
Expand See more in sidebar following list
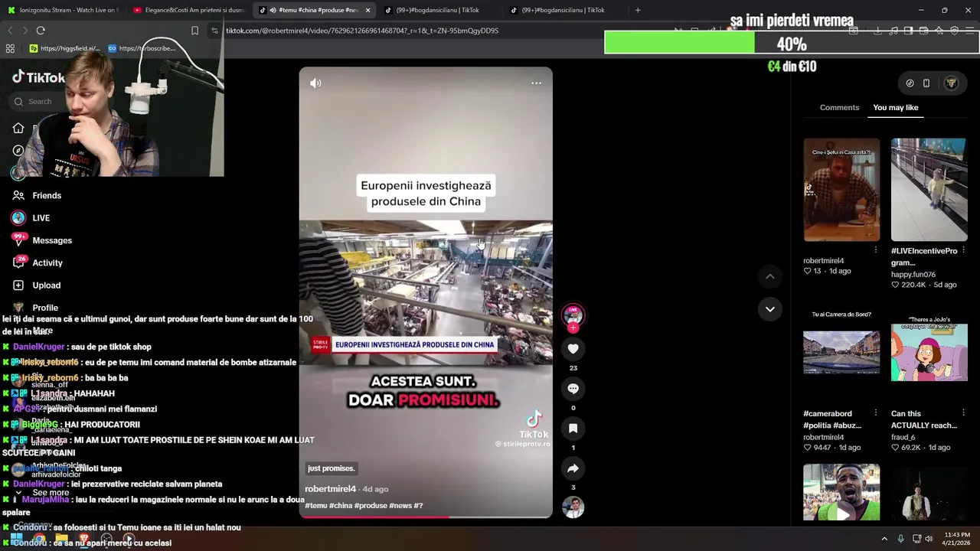(x=50, y=493)
